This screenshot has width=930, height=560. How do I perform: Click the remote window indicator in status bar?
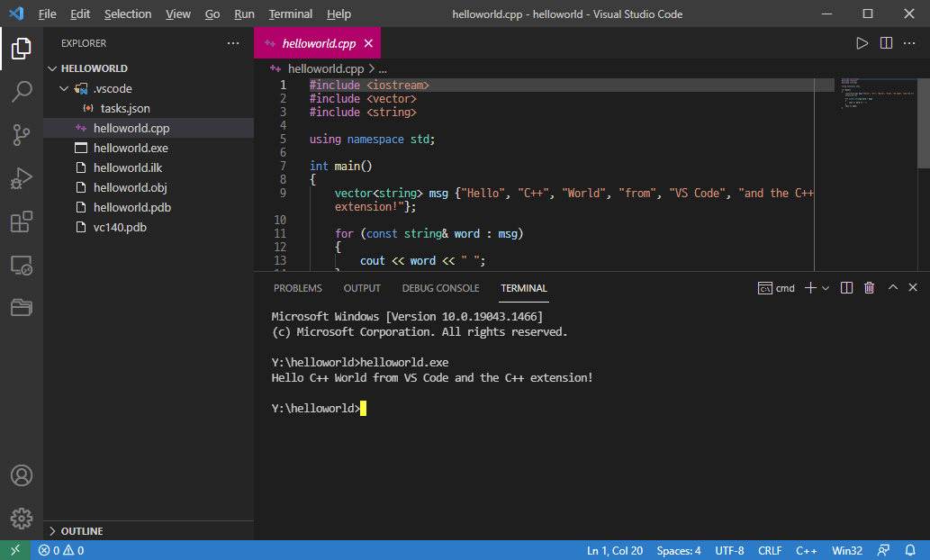[x=15, y=550]
